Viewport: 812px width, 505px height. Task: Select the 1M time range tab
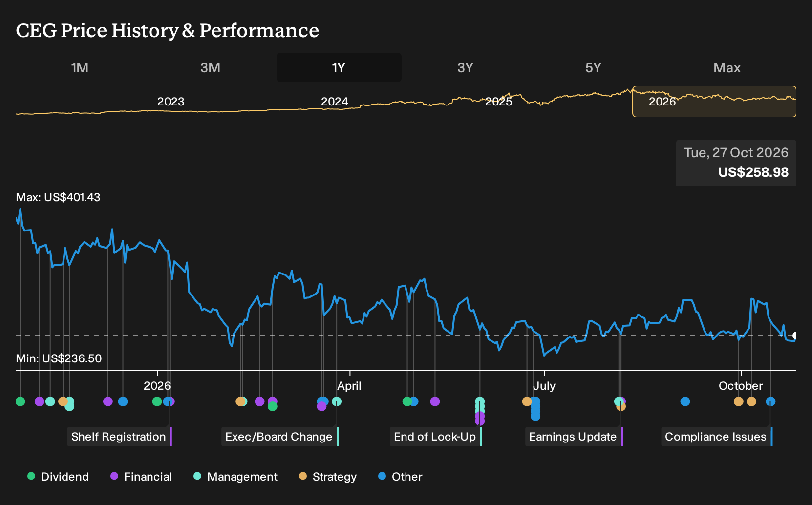point(80,67)
